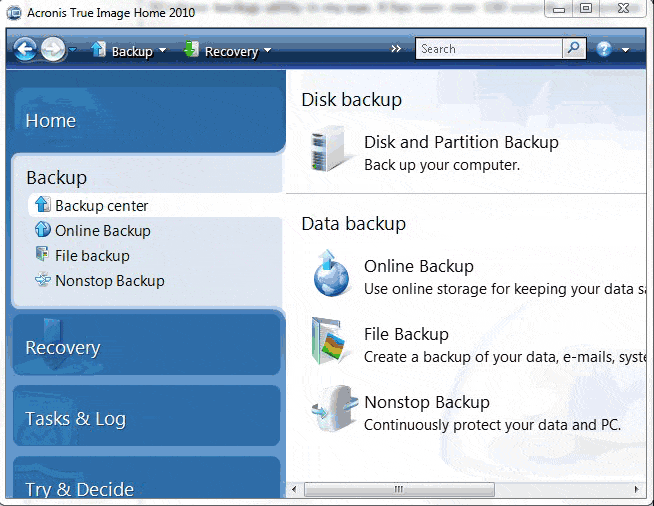Select the Backup sidebar heading

[x=56, y=178]
